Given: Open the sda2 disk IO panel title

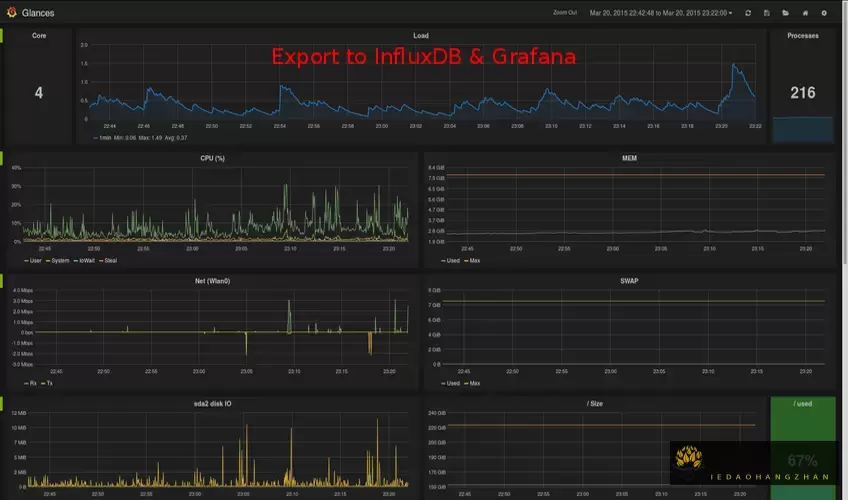Looking at the screenshot, I should coord(212,404).
